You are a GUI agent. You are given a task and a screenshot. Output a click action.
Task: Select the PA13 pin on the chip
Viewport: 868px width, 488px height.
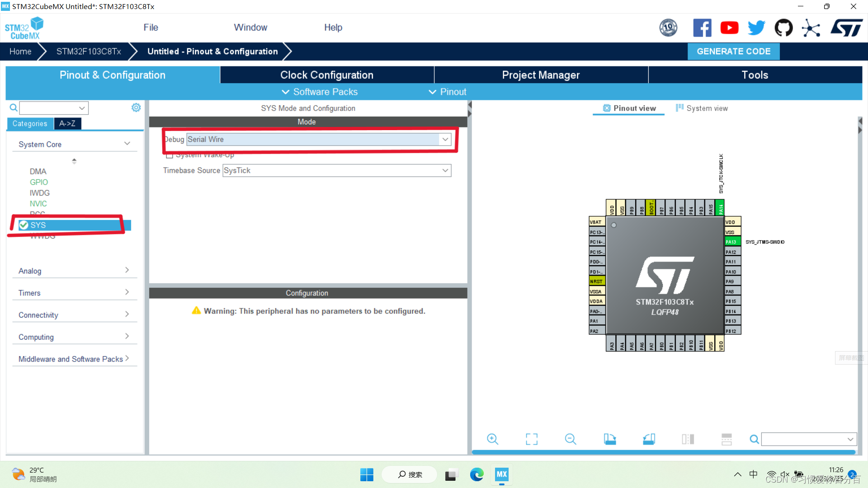coord(731,242)
